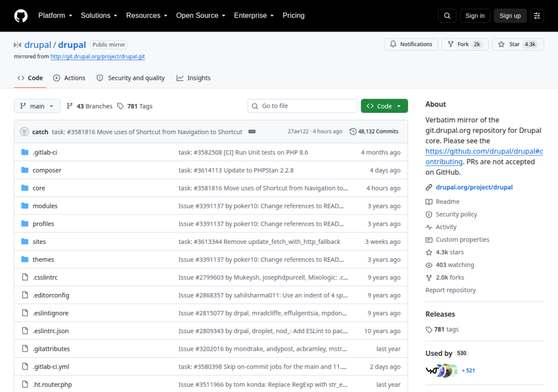Click the tag icon next to 781 tags in Releases

(x=429, y=330)
